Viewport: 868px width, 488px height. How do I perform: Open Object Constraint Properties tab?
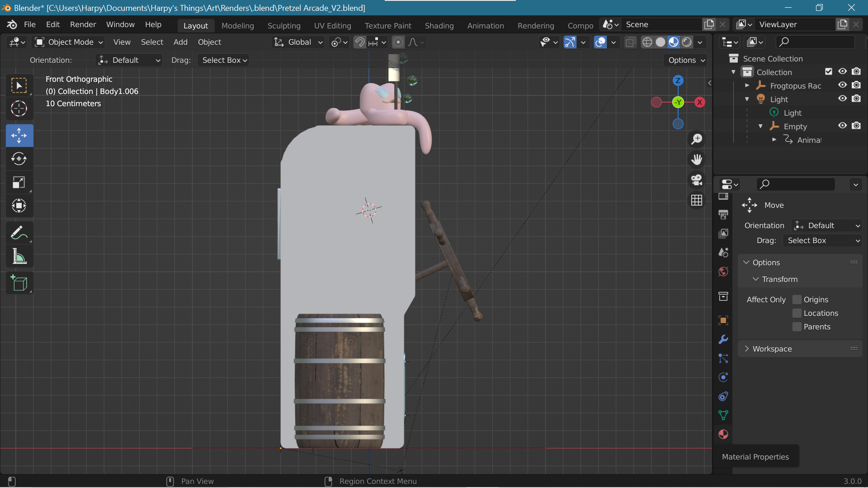coord(723,396)
